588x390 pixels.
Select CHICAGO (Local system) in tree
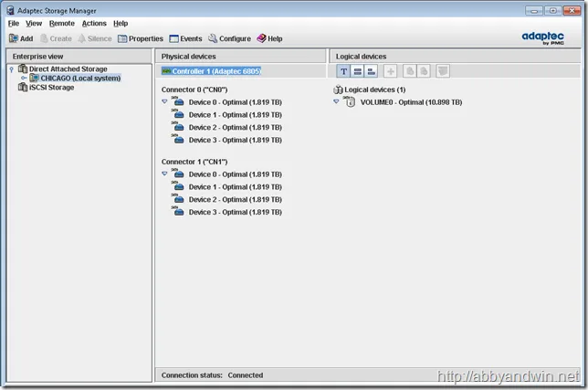(79, 79)
